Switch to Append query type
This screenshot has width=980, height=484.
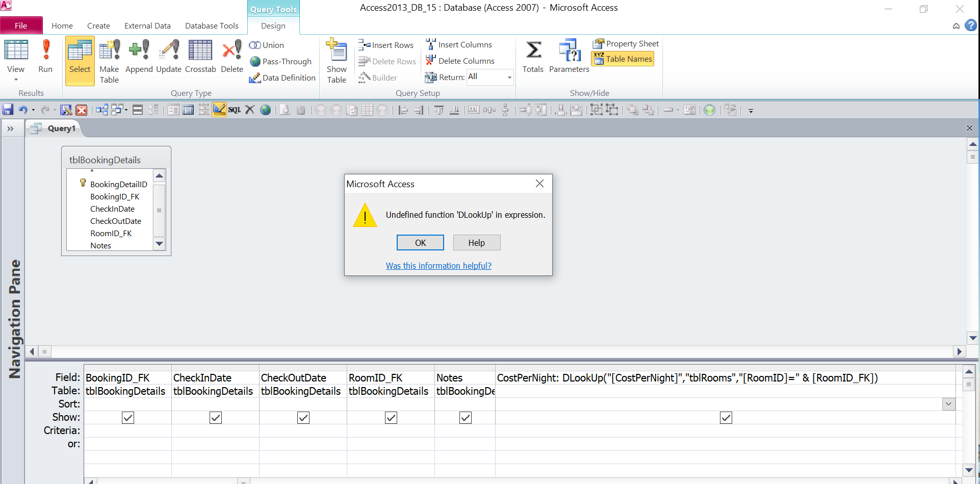click(x=139, y=57)
